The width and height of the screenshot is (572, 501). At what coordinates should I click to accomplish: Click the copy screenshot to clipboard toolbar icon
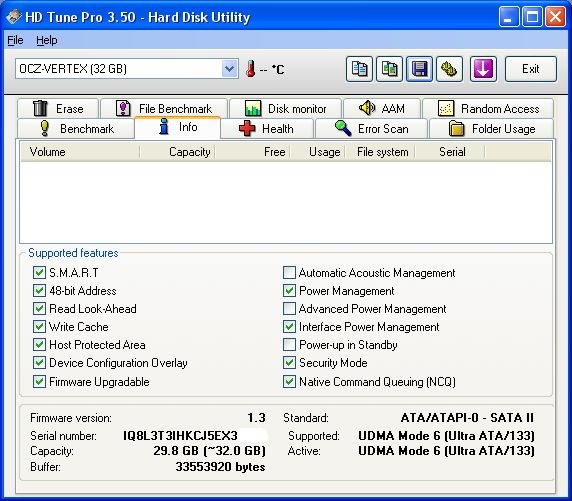coord(389,69)
